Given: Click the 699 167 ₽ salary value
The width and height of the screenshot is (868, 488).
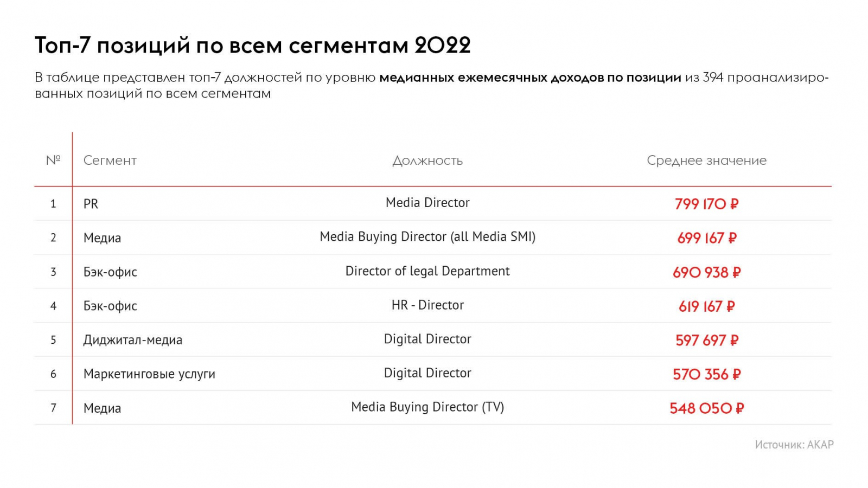Looking at the screenshot, I should pos(706,238).
